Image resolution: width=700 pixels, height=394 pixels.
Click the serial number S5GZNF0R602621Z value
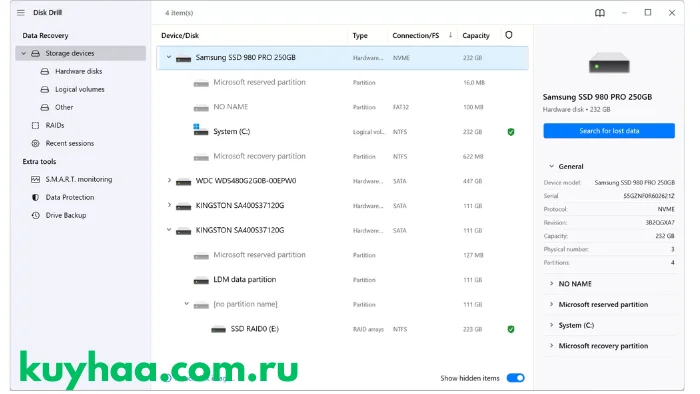(x=649, y=196)
